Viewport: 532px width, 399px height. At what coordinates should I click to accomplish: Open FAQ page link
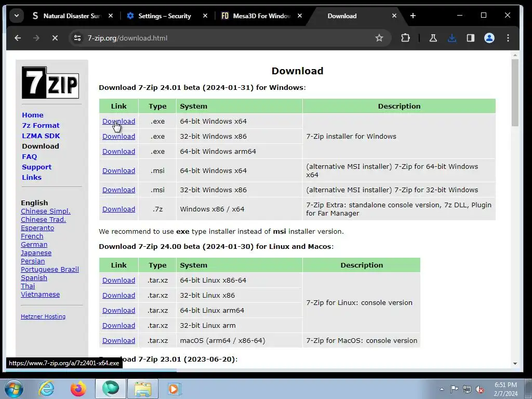click(30, 157)
